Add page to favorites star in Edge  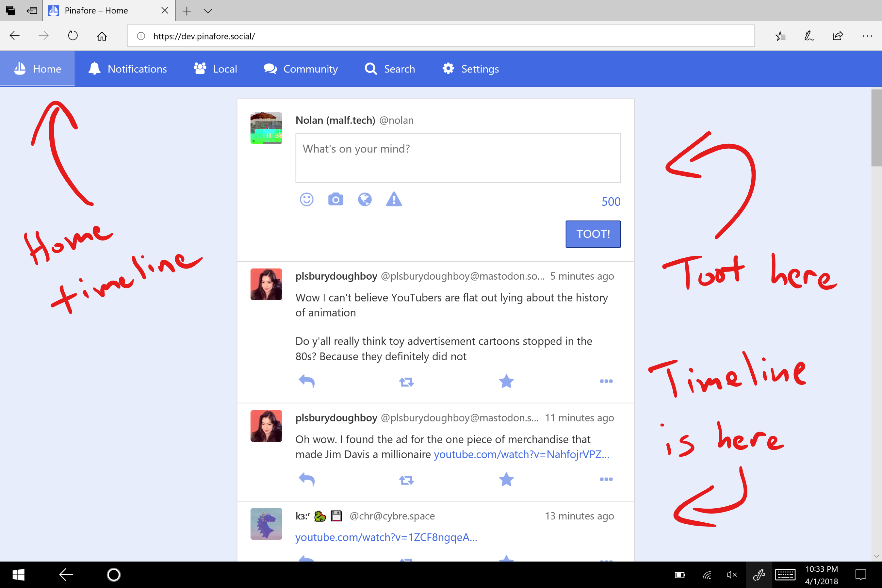(780, 36)
